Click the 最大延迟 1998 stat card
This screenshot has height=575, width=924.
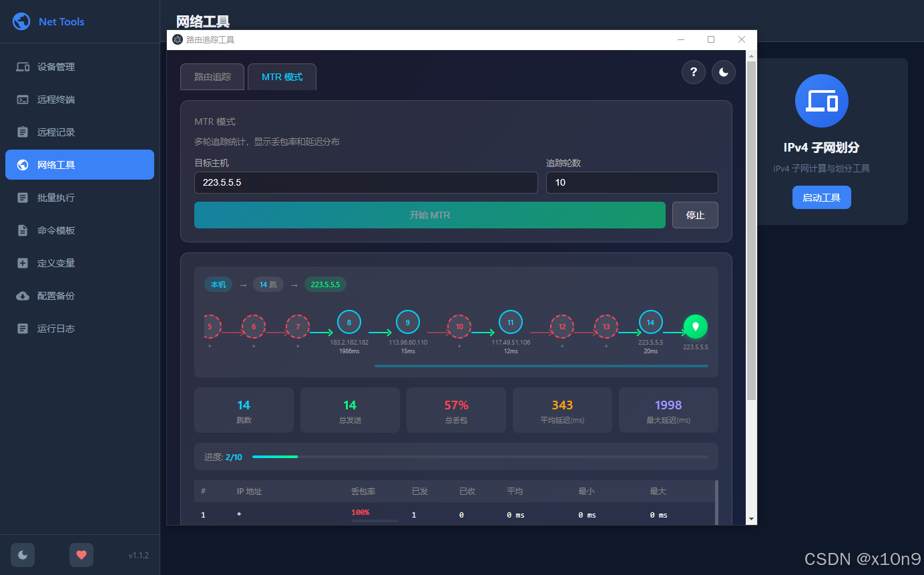(668, 410)
